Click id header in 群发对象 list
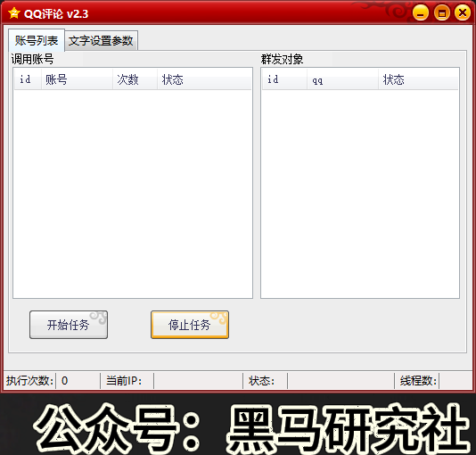 [284, 79]
